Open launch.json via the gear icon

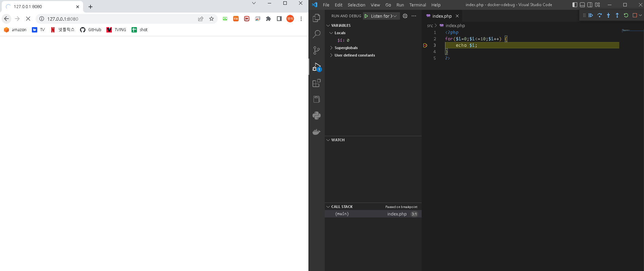pyautogui.click(x=405, y=16)
